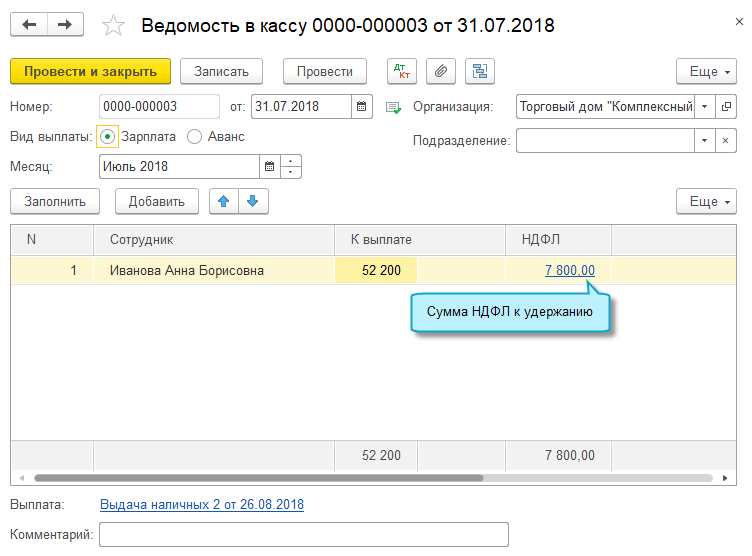Click the НДФЛ column header
Image resolution: width=752 pixels, height=556 pixels.
pos(558,239)
